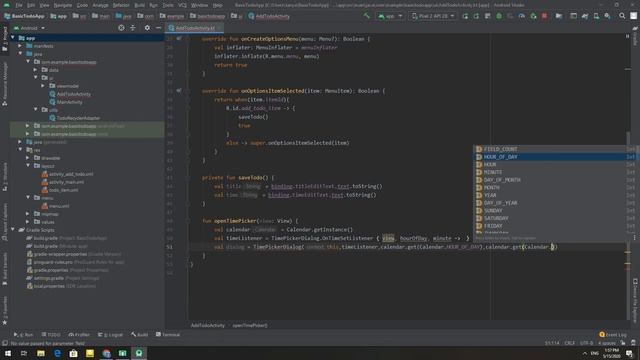Click the override gutter icon beside onOptionsItemSelected
Image resolution: width=640 pixels, height=360 pixels.
[x=179, y=91]
